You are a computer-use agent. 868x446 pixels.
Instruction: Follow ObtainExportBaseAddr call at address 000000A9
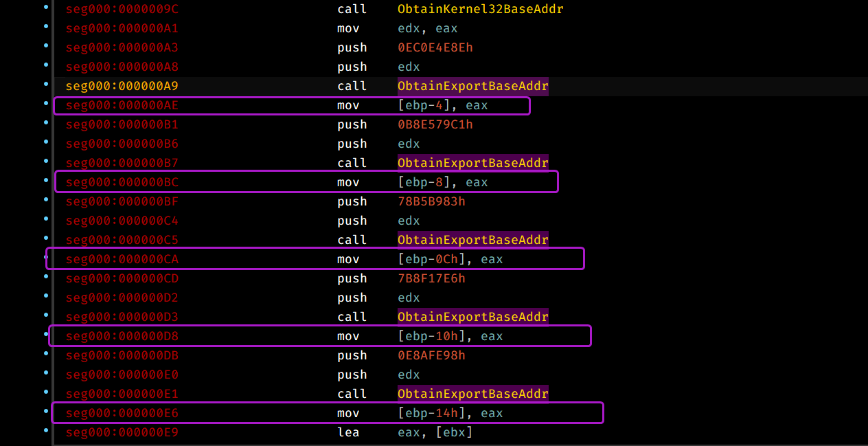point(472,87)
